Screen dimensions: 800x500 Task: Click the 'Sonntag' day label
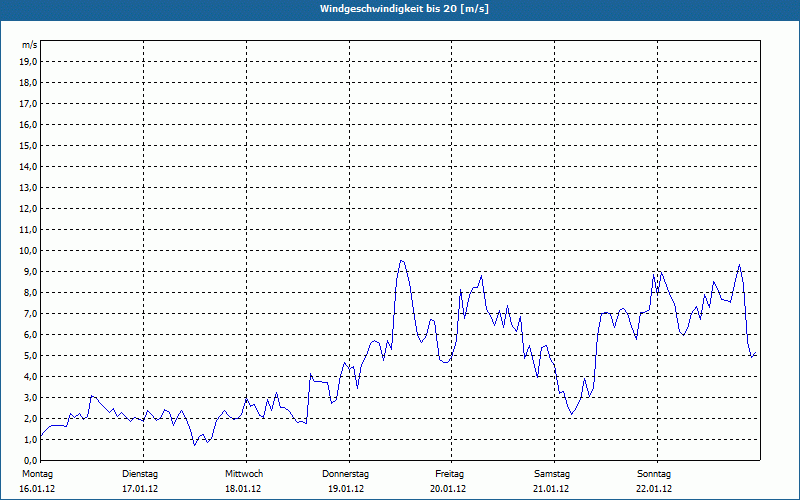(654, 474)
